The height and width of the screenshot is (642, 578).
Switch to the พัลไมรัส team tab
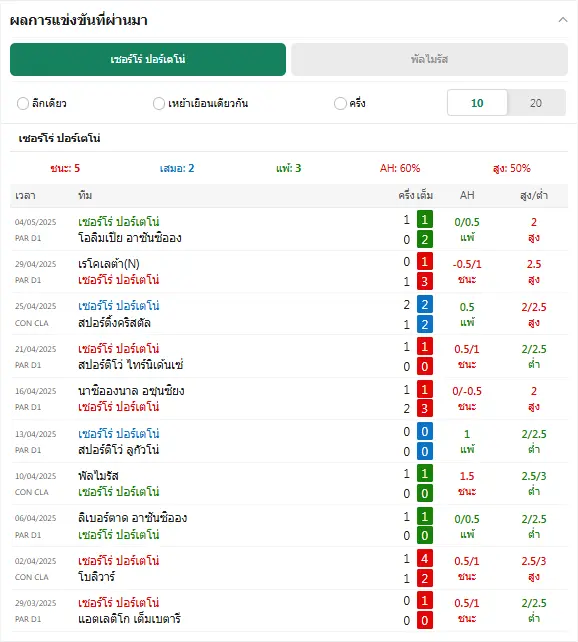[429, 59]
